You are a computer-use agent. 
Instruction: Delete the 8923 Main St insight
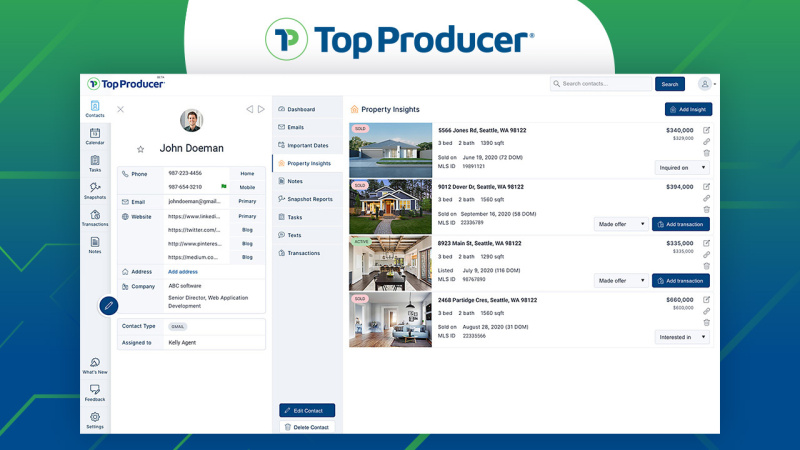point(707,266)
